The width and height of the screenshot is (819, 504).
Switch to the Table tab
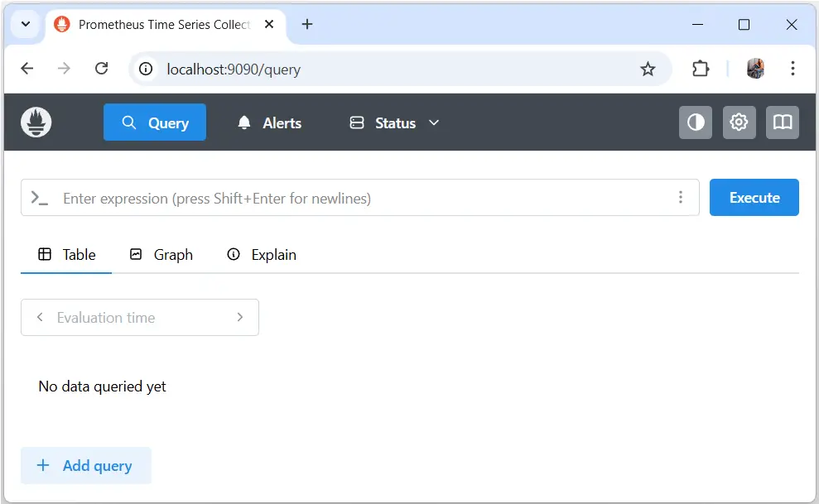[66, 255]
